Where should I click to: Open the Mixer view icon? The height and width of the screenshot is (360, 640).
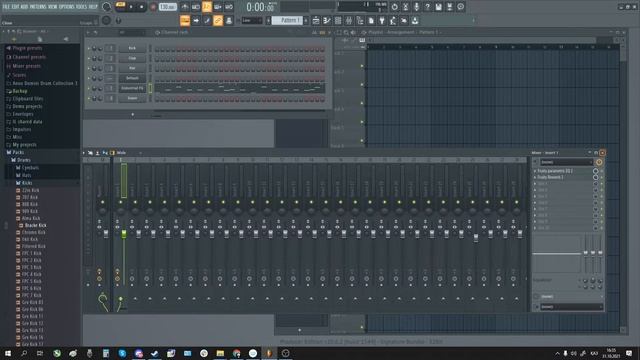coord(349,20)
